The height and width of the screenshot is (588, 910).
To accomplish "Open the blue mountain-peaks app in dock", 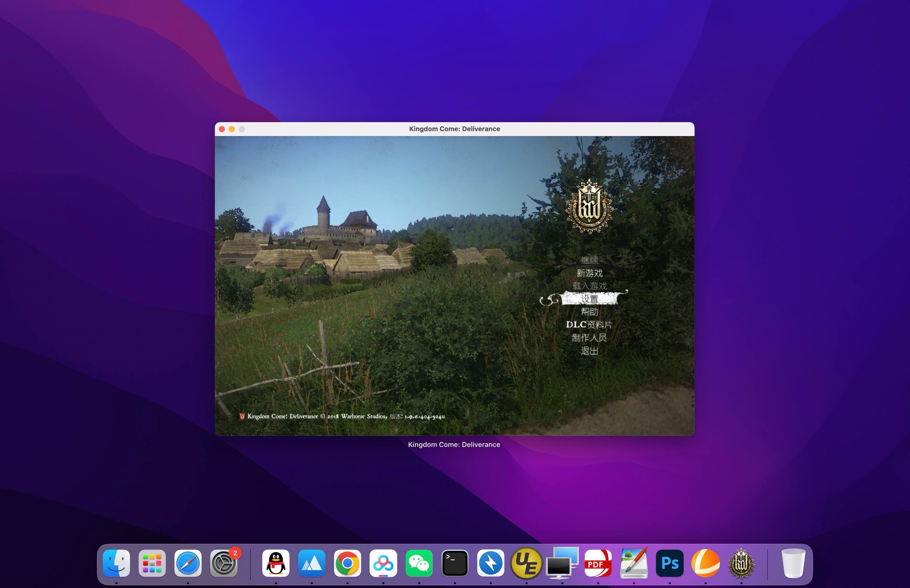I will point(312,563).
